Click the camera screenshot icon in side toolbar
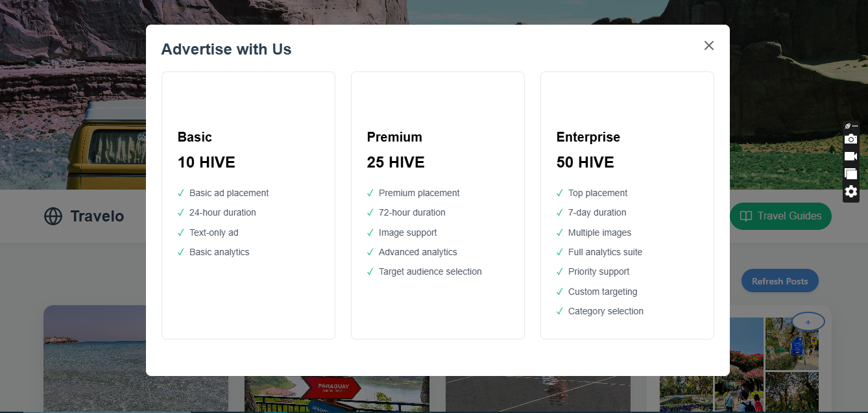 [x=850, y=139]
